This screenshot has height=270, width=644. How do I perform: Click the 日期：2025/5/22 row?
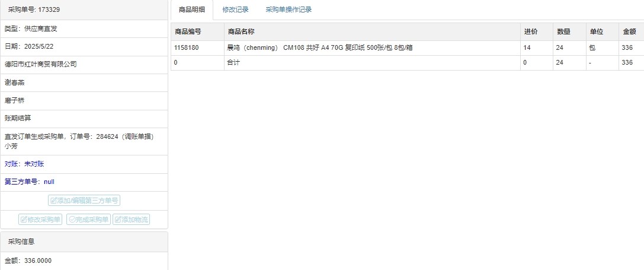point(84,46)
